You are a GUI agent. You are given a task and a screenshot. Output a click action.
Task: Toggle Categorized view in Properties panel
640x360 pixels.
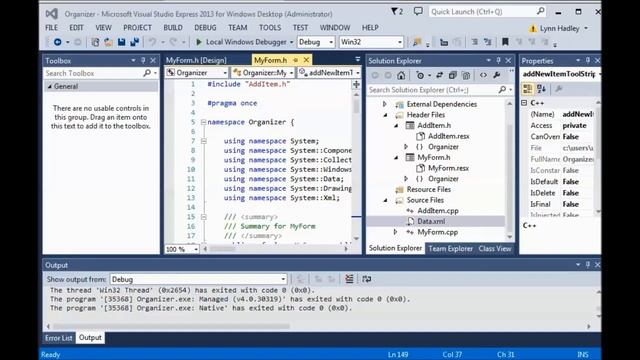tap(527, 89)
